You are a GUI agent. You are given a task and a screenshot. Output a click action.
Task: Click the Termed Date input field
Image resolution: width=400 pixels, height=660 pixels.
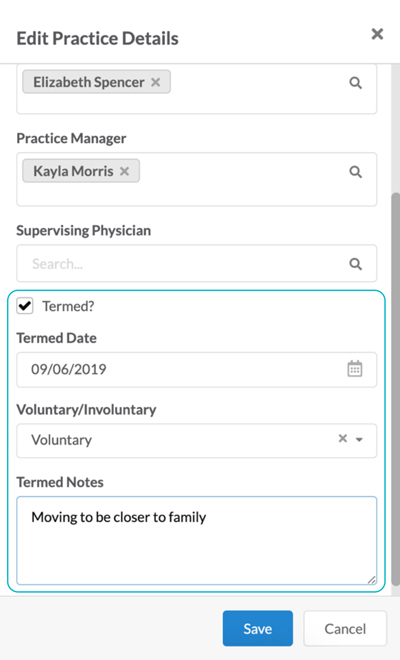click(197, 370)
